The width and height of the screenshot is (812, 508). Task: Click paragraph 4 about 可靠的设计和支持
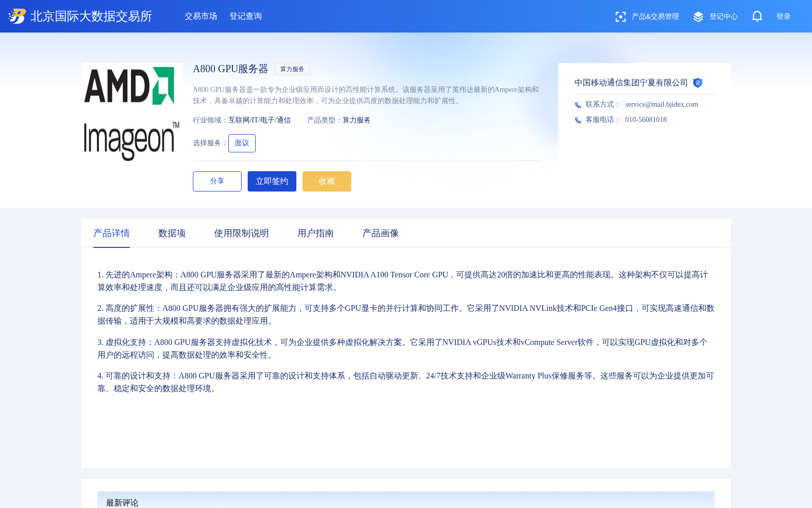click(x=406, y=382)
